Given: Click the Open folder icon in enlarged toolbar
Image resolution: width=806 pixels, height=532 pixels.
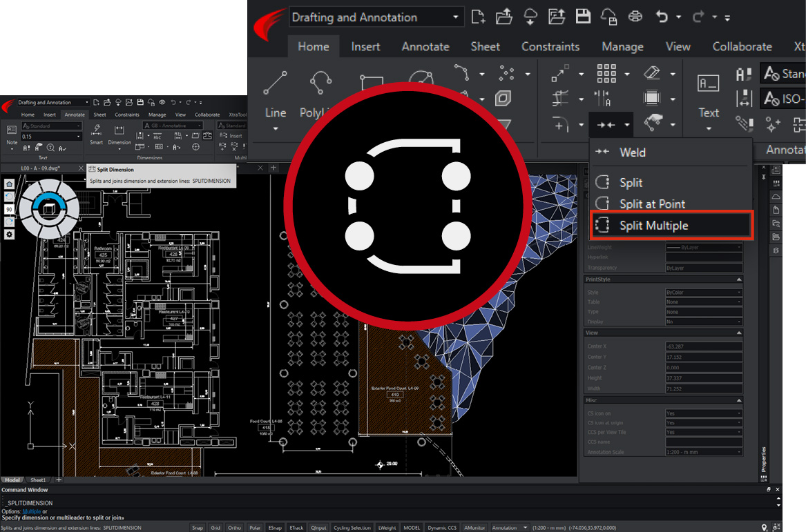Looking at the screenshot, I should click(x=503, y=17).
